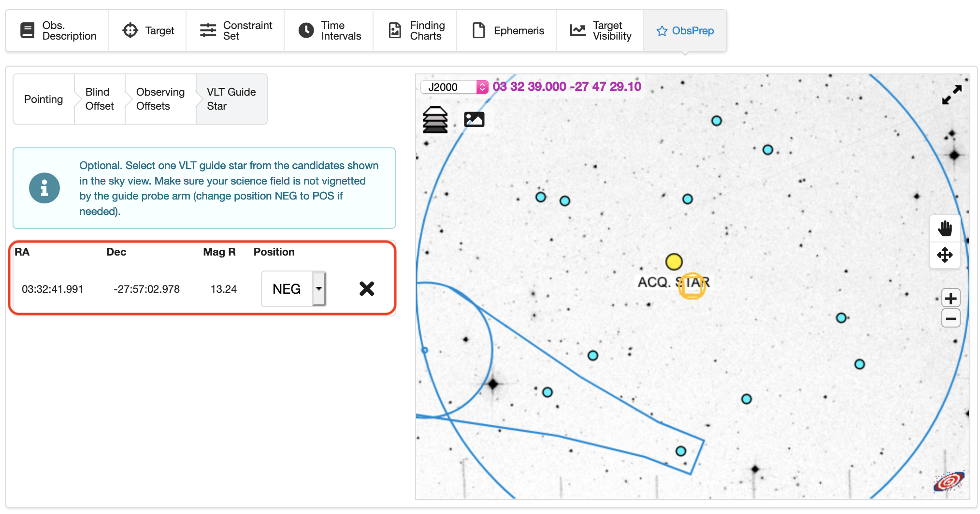The height and width of the screenshot is (514, 980).
Task: Click the image survey icon in sky view
Action: (474, 119)
